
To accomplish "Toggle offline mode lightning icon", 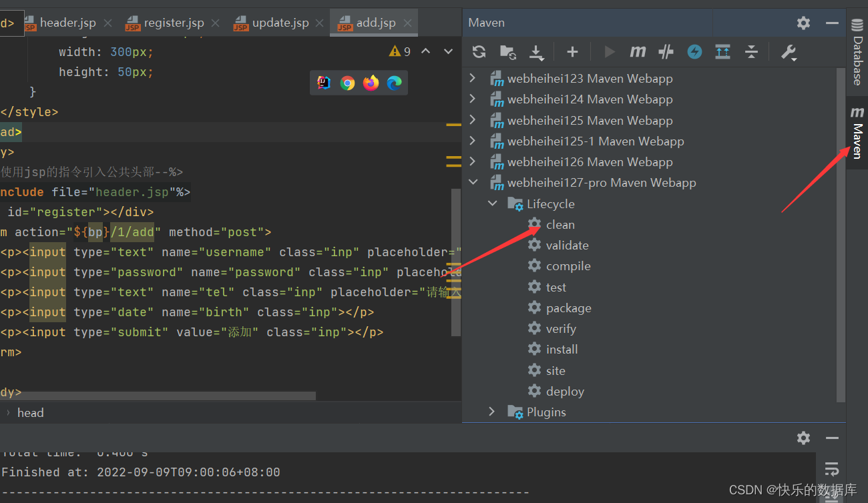I will 694,52.
